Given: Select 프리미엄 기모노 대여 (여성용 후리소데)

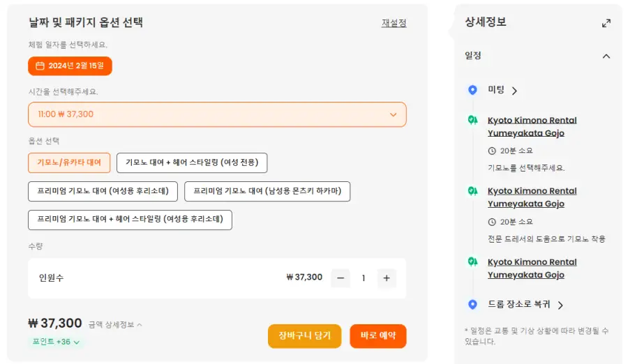Looking at the screenshot, I should pos(103,191).
